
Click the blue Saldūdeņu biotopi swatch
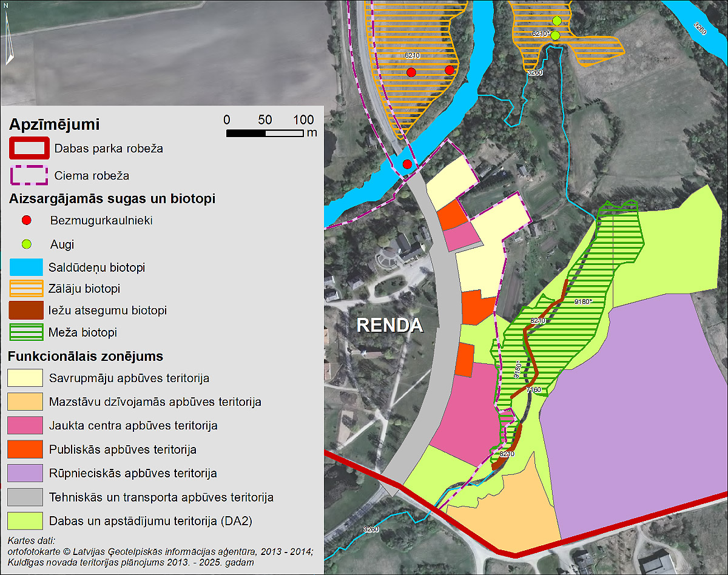pos(25,267)
